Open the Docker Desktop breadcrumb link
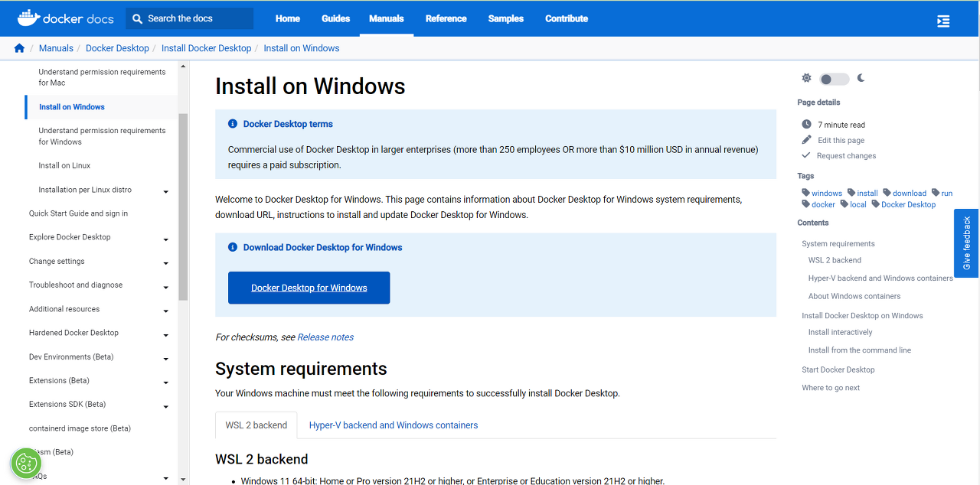 [x=117, y=48]
